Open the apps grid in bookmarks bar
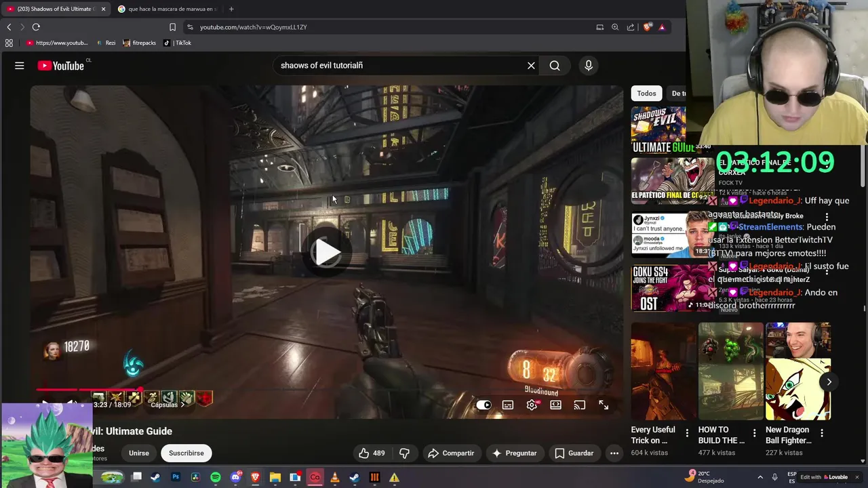 click(9, 43)
